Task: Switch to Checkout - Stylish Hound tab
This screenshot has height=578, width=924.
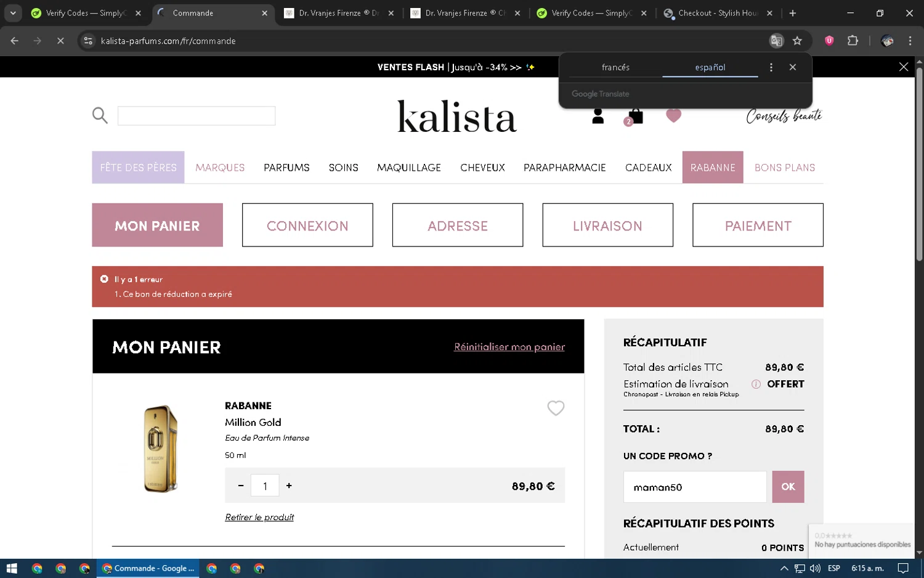Action: coord(718,13)
